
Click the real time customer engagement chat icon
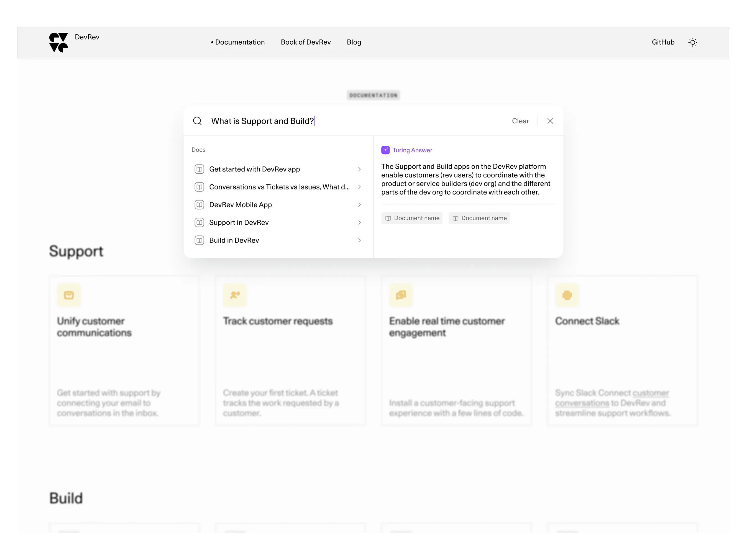coord(401,295)
